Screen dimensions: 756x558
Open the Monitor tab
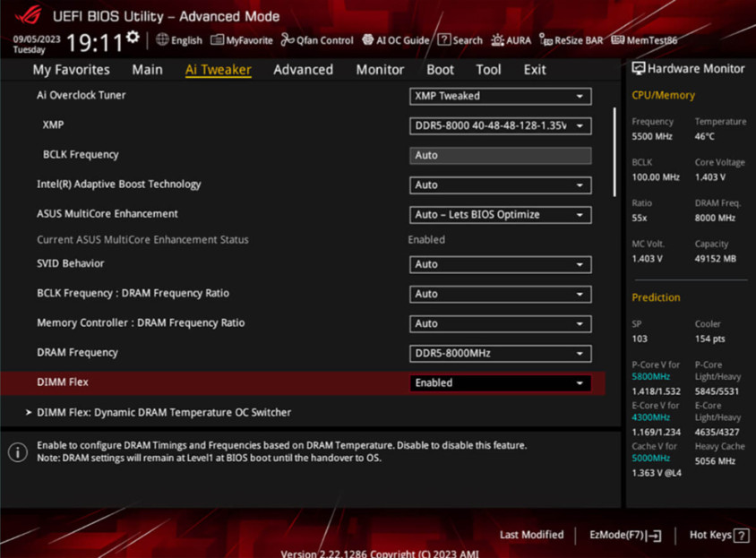tap(380, 70)
